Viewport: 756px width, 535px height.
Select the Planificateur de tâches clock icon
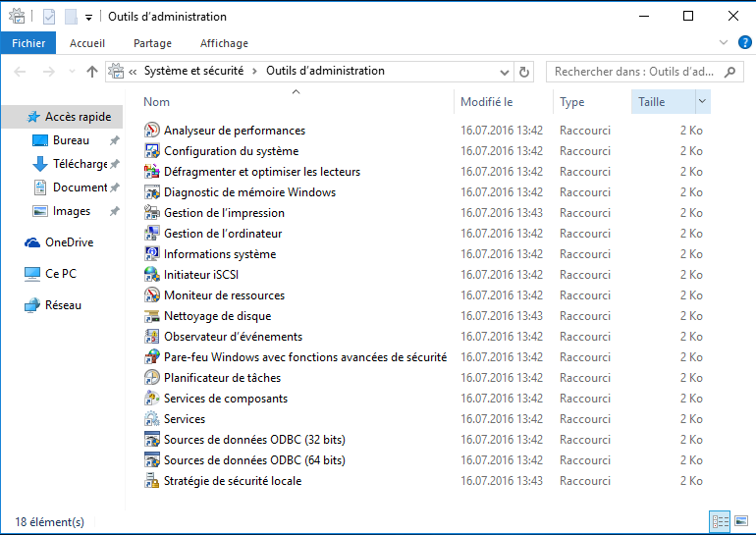pyautogui.click(x=152, y=377)
